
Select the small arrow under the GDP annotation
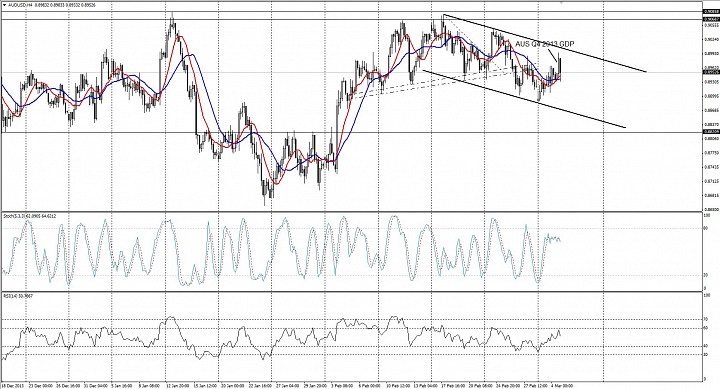551,56
